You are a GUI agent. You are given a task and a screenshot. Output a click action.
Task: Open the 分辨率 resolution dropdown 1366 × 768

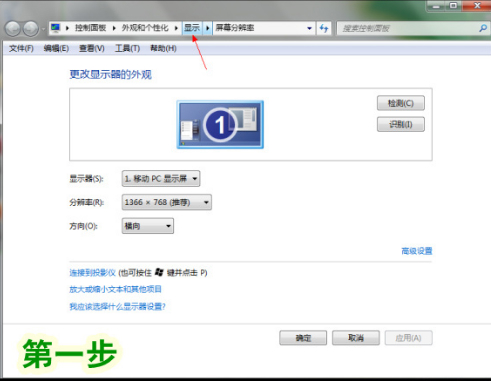click(167, 202)
